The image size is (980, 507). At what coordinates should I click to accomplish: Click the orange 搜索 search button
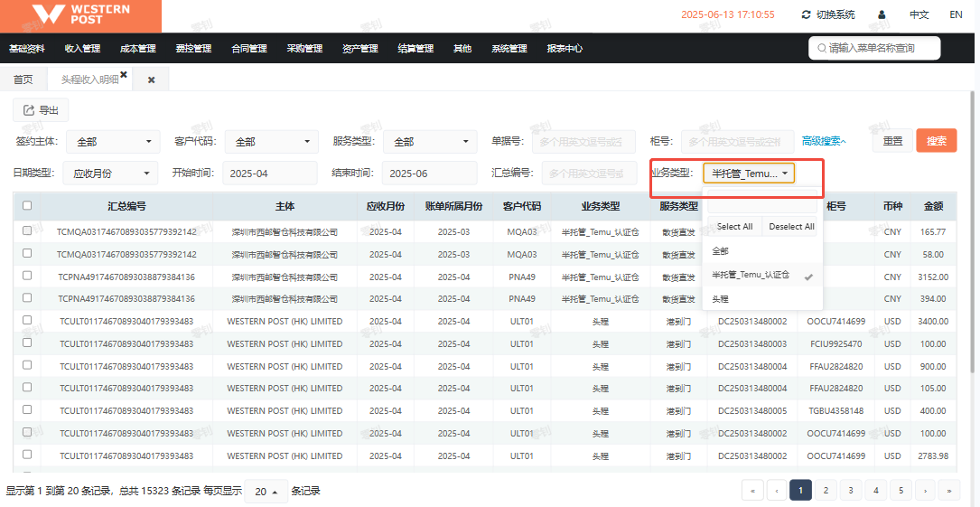coord(937,141)
